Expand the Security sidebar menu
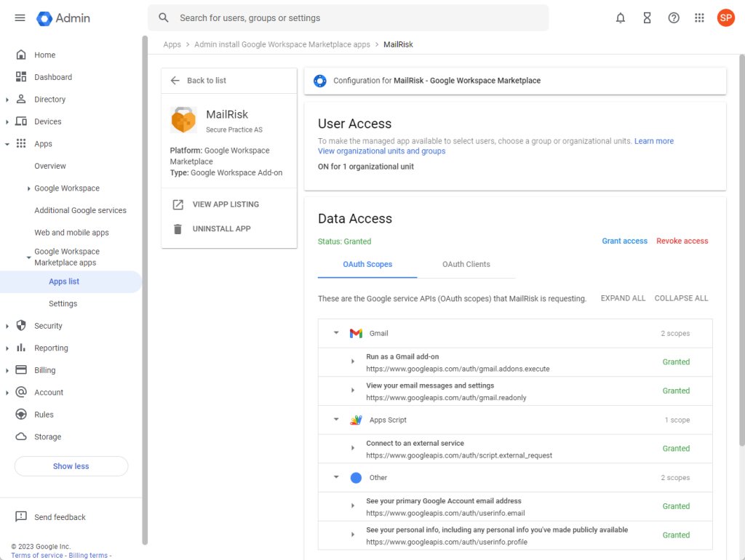This screenshot has height=560, width=745. coord(7,326)
